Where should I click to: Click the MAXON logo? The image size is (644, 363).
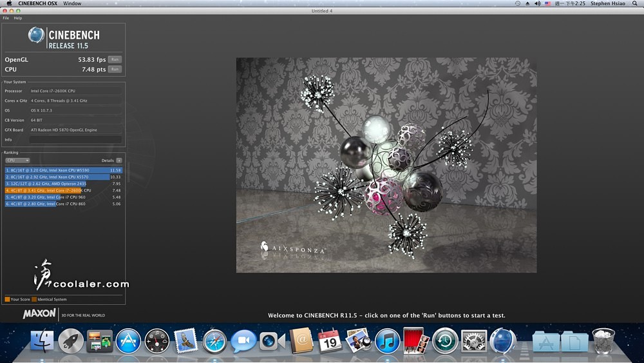pyautogui.click(x=39, y=313)
